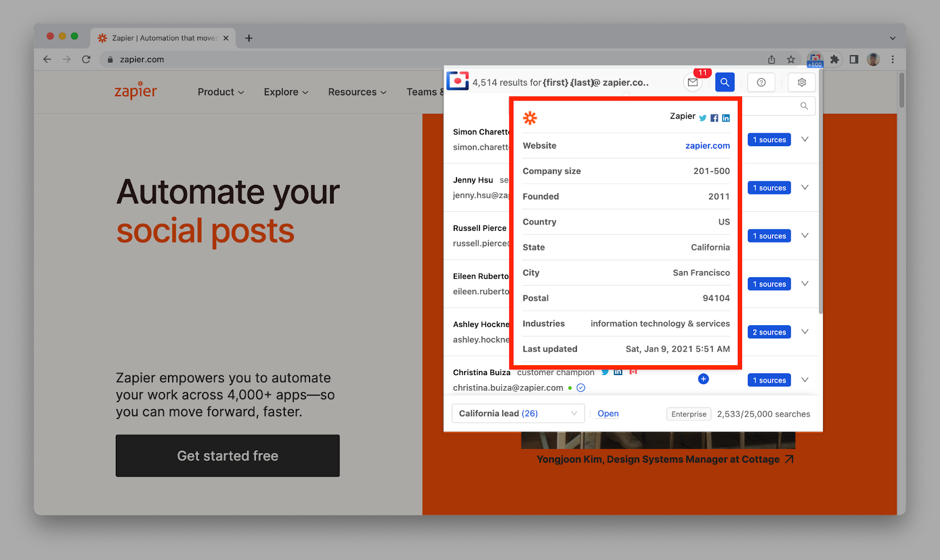Go back to the previous page
The image size is (940, 560).
click(48, 59)
